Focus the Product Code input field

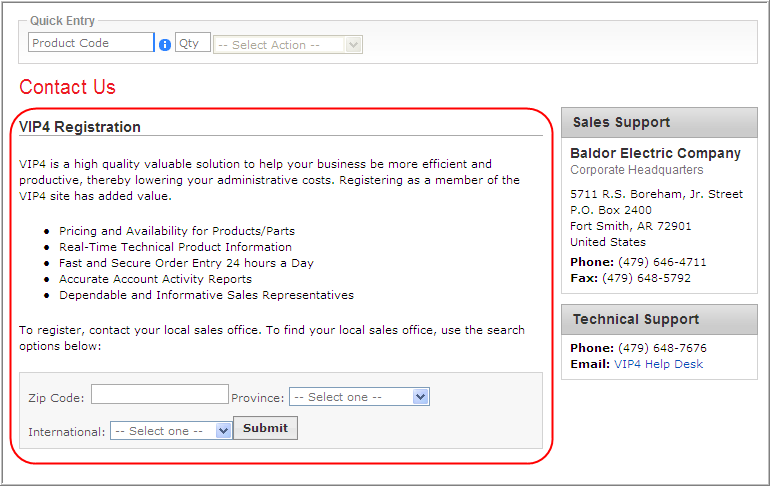(91, 43)
